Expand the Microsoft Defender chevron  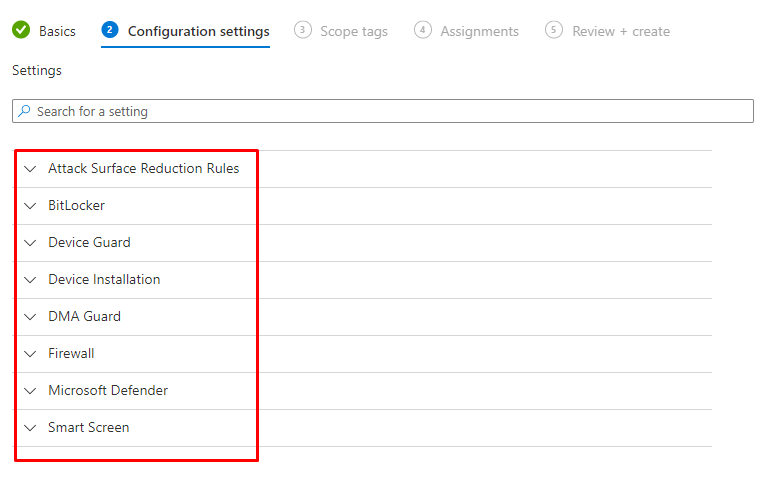[30, 391]
